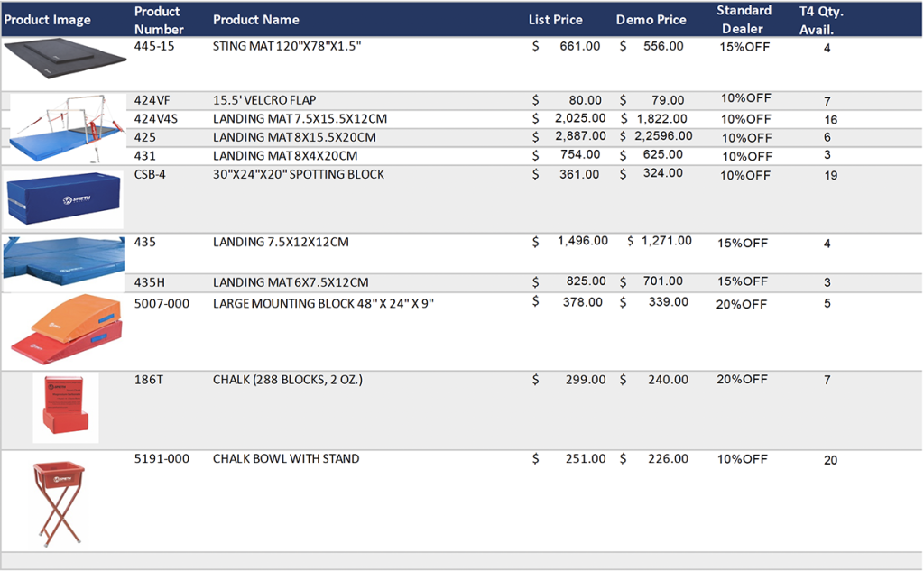Select the CSB-4 product number cell
This screenshot has height=571, width=924.
[151, 174]
